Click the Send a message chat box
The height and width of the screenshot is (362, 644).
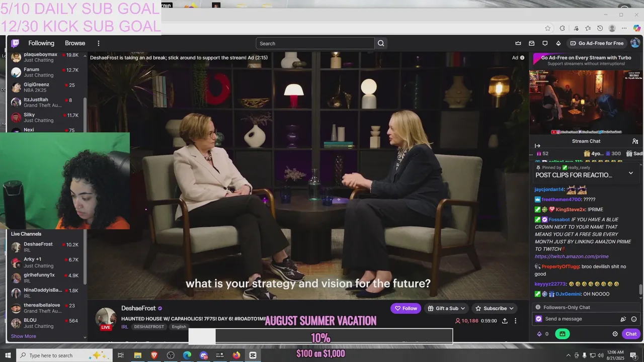pyautogui.click(x=581, y=319)
